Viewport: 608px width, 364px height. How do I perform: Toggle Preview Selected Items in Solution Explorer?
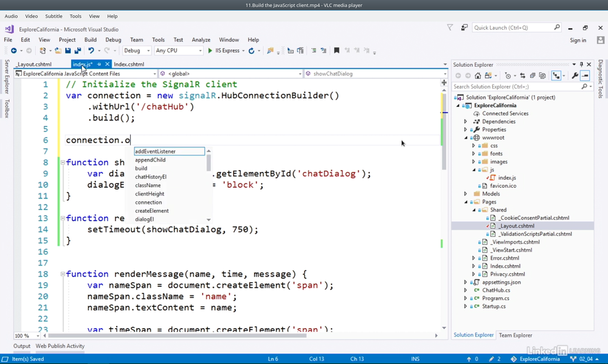585,75
